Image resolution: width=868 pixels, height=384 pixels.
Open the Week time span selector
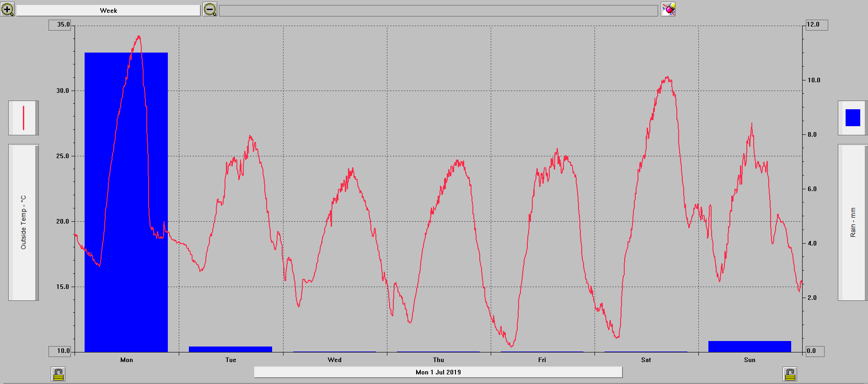tap(108, 11)
